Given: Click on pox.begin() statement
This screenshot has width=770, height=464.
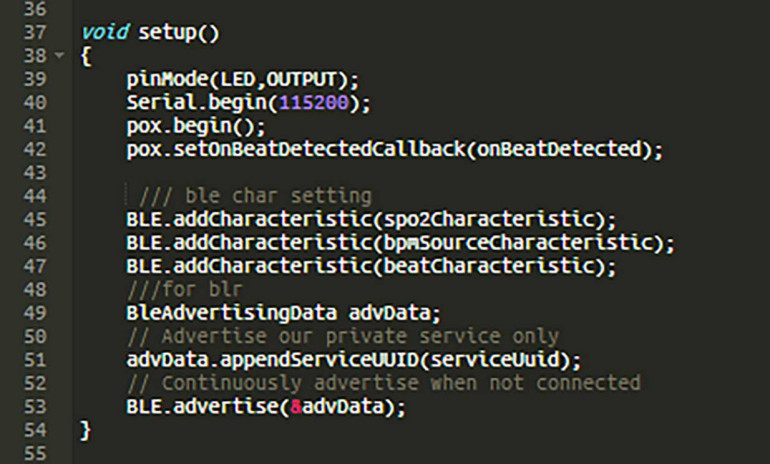Looking at the screenshot, I should point(195,127).
